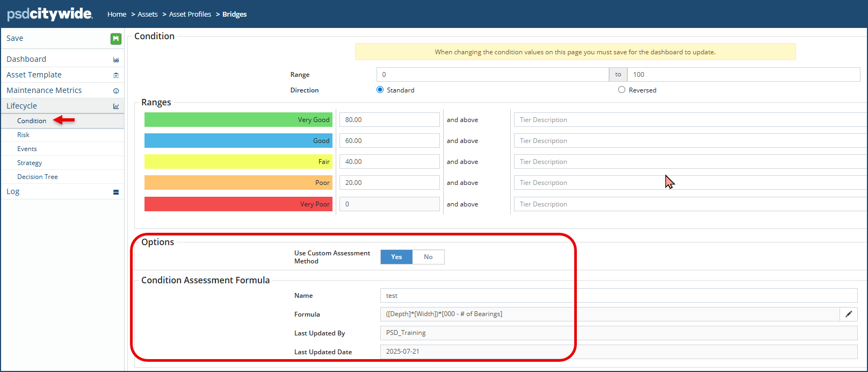Open the Decision Tree submenu item
868x372 pixels.
point(37,177)
